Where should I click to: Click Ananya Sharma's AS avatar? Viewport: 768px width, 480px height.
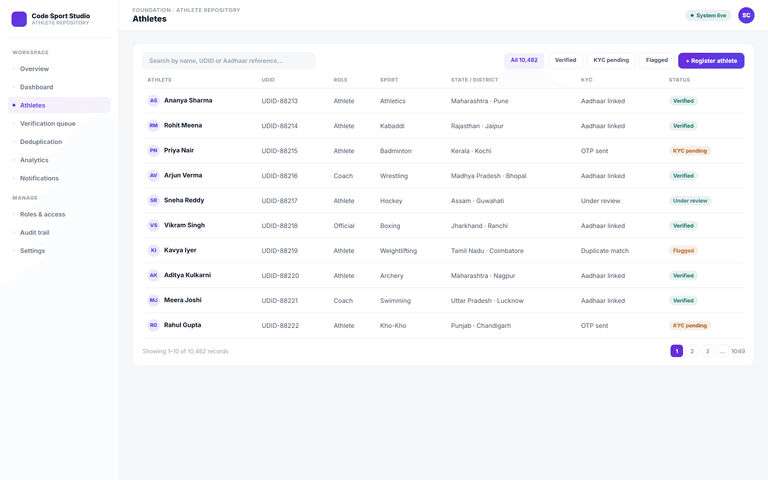[x=153, y=100]
